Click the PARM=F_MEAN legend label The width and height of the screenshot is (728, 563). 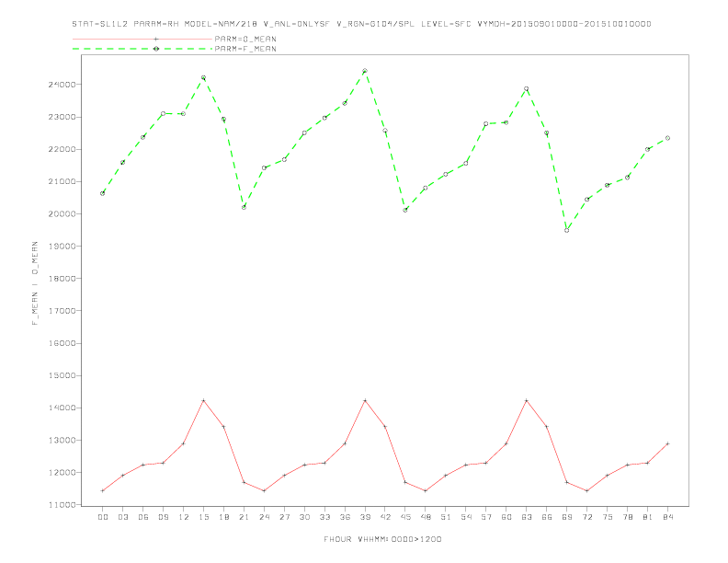[245, 49]
